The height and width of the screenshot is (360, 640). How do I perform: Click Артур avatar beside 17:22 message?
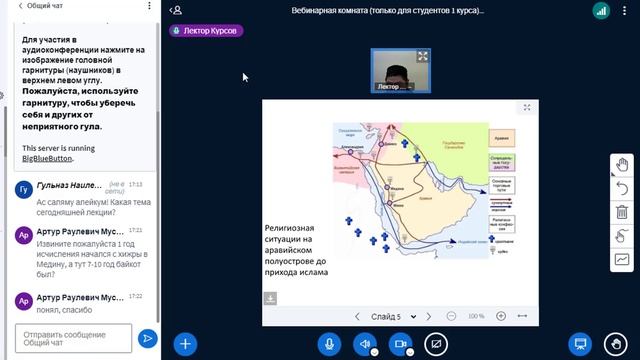24,301
